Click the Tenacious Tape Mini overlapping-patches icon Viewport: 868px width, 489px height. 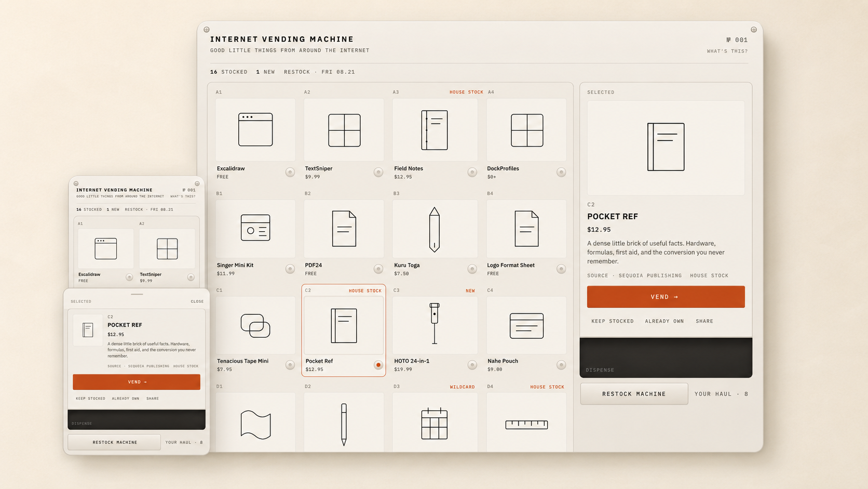[x=255, y=326]
